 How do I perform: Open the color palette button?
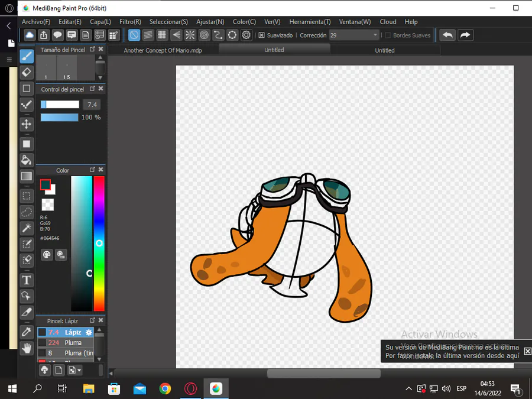pyautogui.click(x=47, y=255)
